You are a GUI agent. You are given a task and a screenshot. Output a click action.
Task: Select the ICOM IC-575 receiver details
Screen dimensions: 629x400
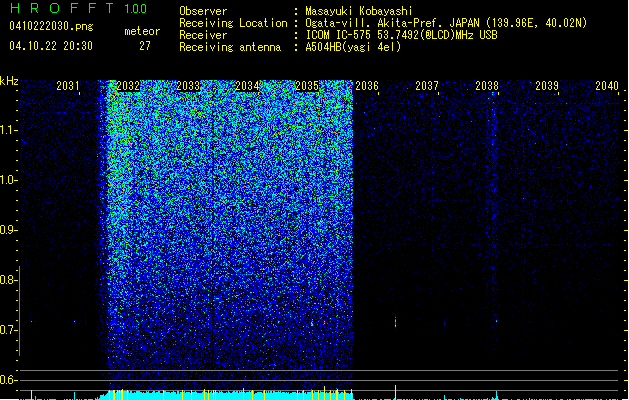[402, 35]
